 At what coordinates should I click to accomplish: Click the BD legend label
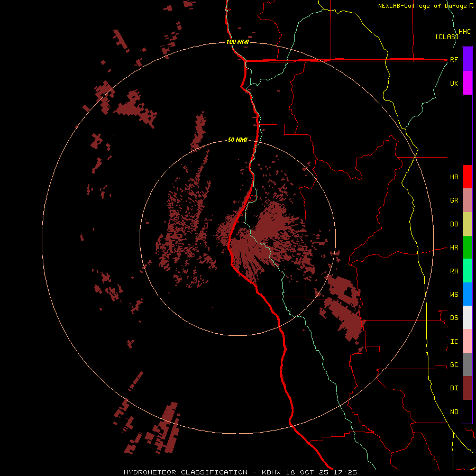454,224
